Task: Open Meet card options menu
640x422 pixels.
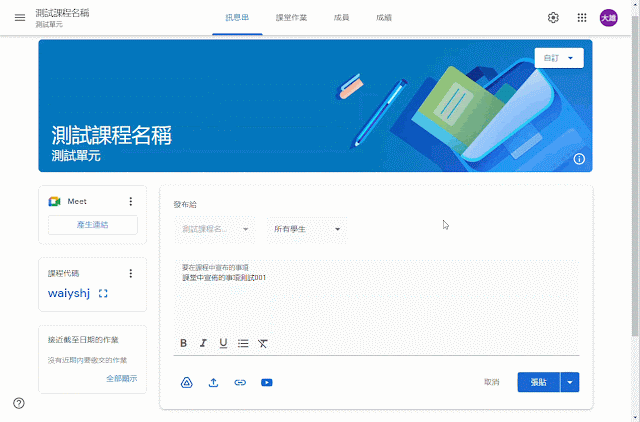Action: 131,201
